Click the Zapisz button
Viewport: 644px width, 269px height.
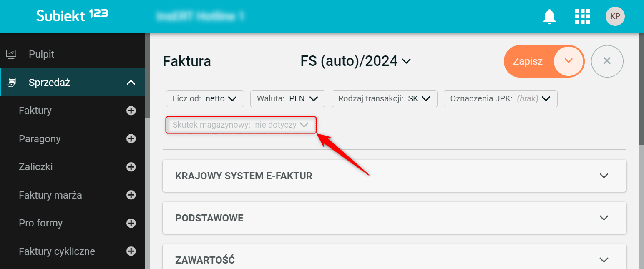(x=528, y=61)
